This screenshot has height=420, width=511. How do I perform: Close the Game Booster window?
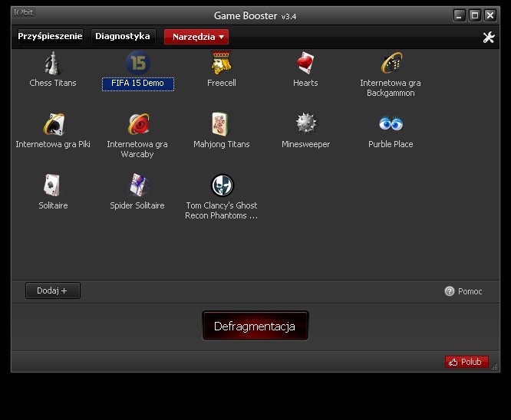[x=490, y=15]
